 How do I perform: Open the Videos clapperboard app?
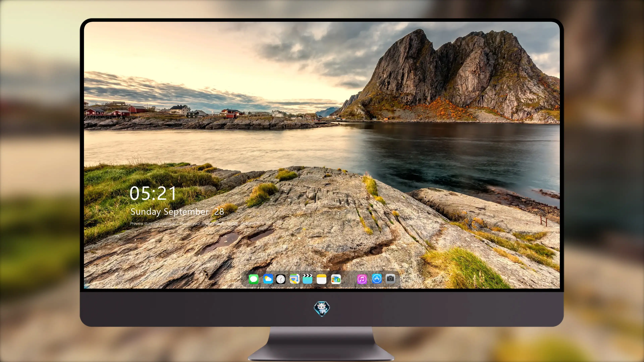pos(308,279)
